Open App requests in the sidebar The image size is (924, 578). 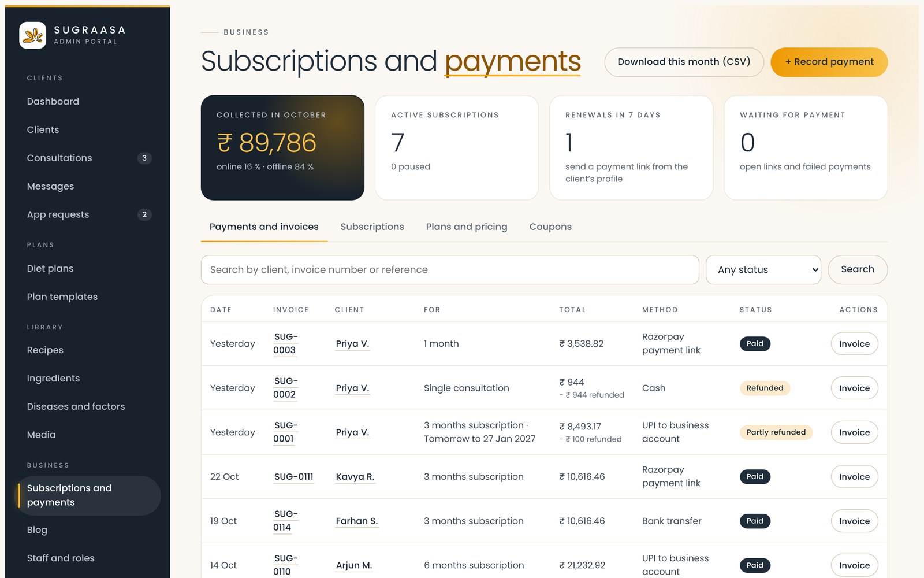pos(87,214)
